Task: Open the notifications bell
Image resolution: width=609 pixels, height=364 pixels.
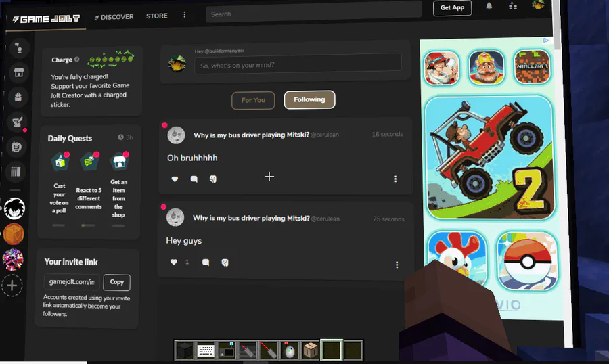Action: [x=489, y=6]
